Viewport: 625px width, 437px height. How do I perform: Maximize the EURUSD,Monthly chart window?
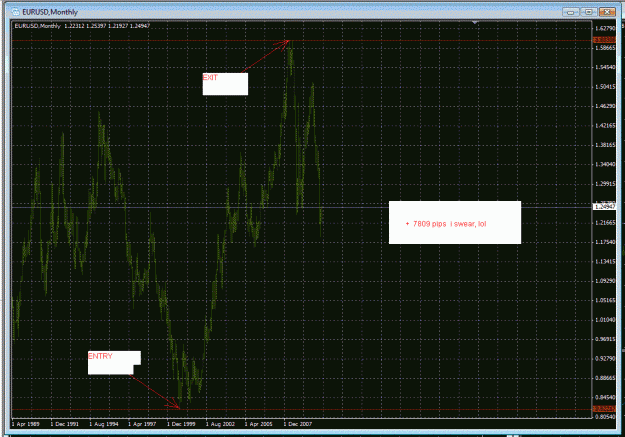coord(589,12)
